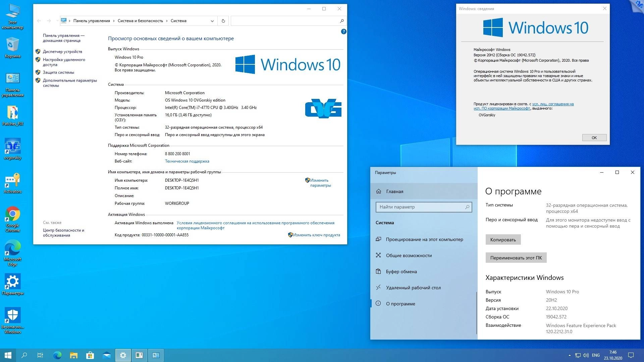Open Microsoft Store from the taskbar
644x362 pixels.
pyautogui.click(x=90, y=355)
